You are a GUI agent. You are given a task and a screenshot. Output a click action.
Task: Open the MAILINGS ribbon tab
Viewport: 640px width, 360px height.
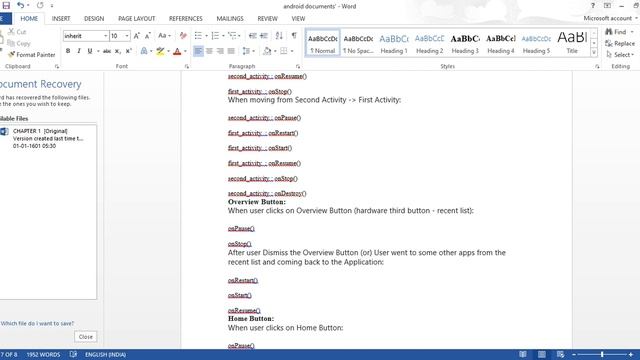(230, 19)
